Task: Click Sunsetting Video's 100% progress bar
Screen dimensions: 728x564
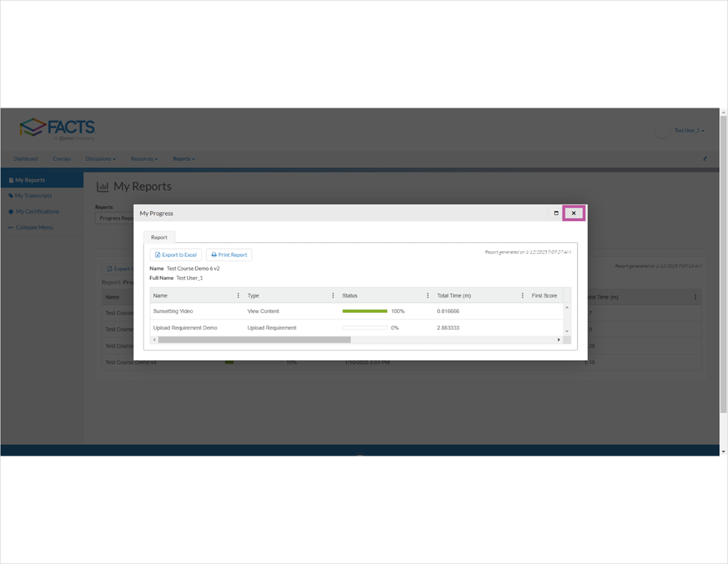Action: click(x=365, y=311)
